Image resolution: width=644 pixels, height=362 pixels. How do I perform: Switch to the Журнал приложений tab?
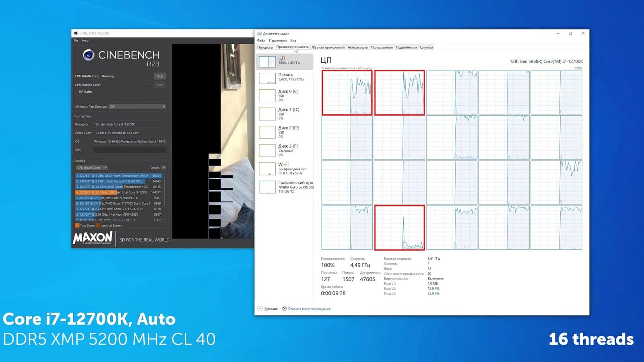click(328, 47)
